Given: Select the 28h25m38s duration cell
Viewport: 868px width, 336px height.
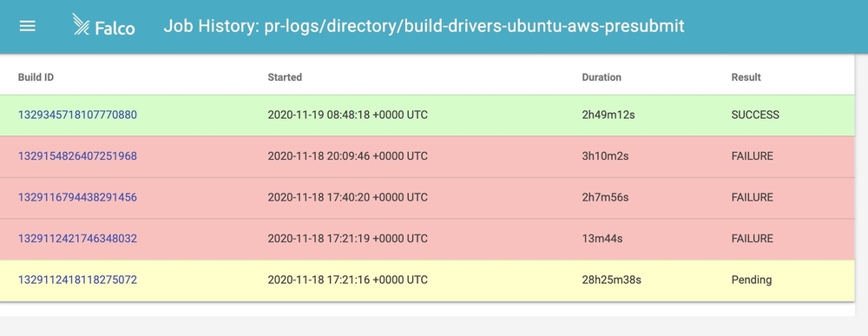Looking at the screenshot, I should click(611, 280).
